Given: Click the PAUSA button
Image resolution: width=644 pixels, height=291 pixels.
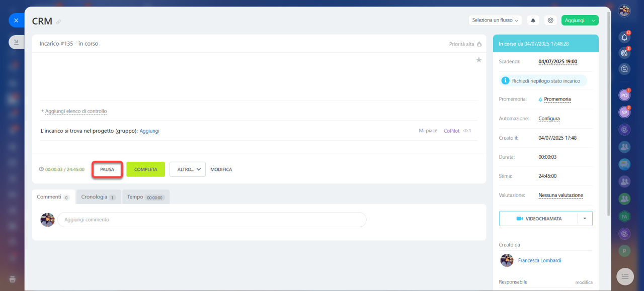Looking at the screenshot, I should coord(107,169).
